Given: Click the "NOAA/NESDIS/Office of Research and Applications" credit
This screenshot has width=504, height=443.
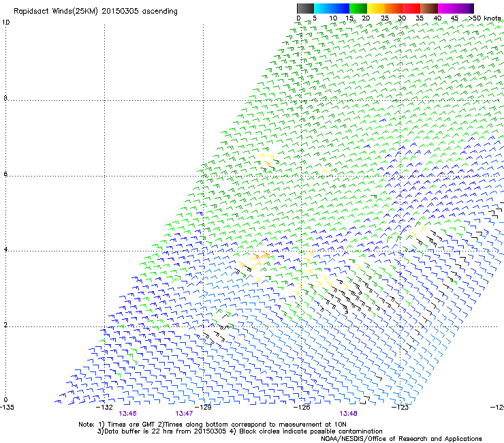Looking at the screenshot, I should [x=401, y=439].
